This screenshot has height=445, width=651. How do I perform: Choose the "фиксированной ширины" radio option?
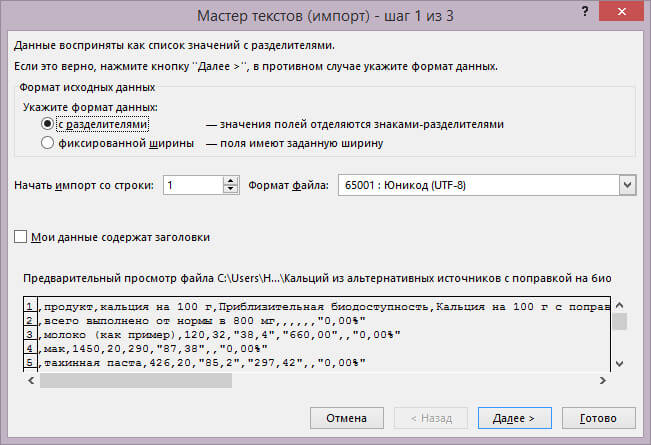(x=47, y=143)
